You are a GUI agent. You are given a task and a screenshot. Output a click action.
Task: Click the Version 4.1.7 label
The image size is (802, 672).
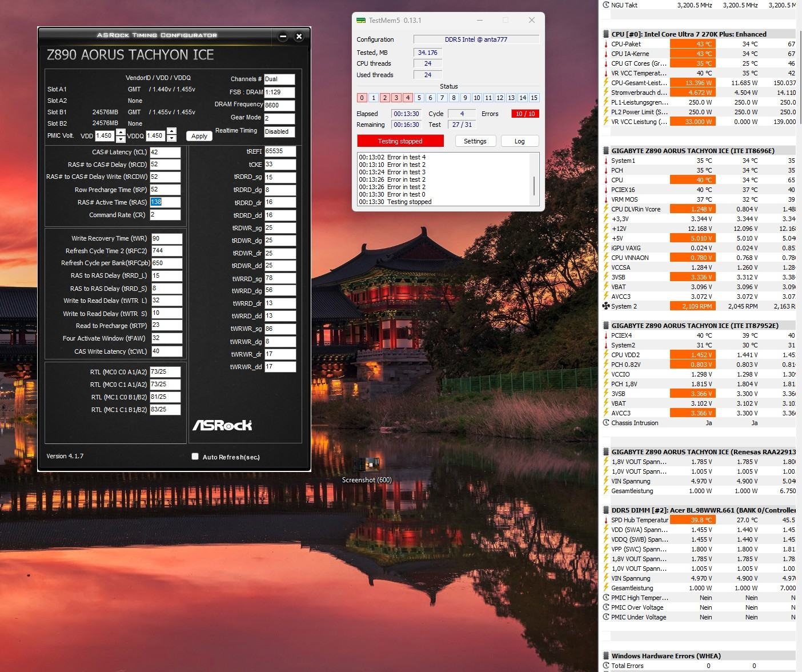click(65, 456)
